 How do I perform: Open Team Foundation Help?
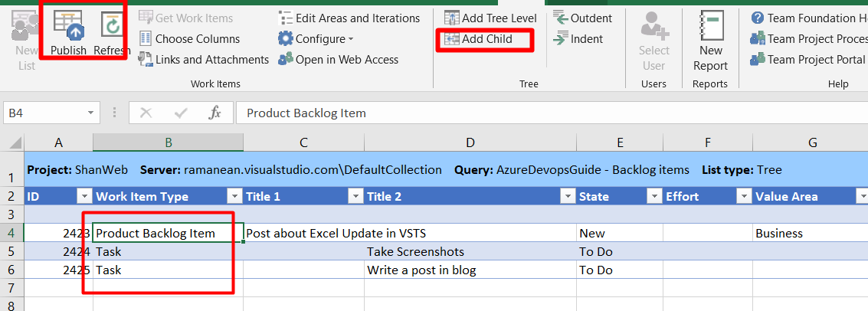tap(809, 18)
